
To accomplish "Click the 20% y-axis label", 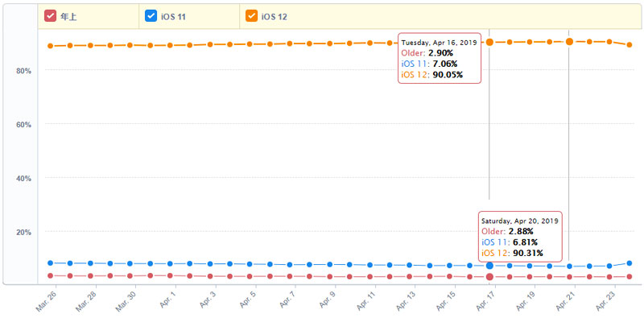I will click(24, 232).
